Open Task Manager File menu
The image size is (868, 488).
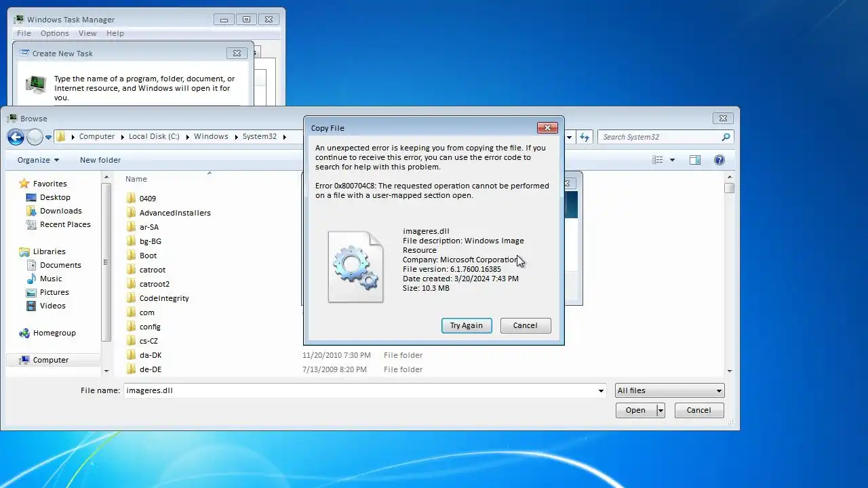tap(24, 33)
